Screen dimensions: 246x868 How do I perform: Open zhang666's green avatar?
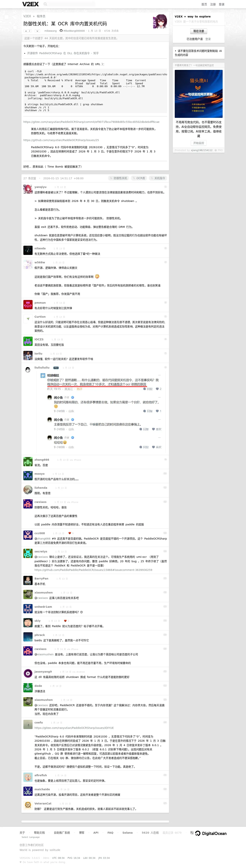pyautogui.click(x=28, y=462)
